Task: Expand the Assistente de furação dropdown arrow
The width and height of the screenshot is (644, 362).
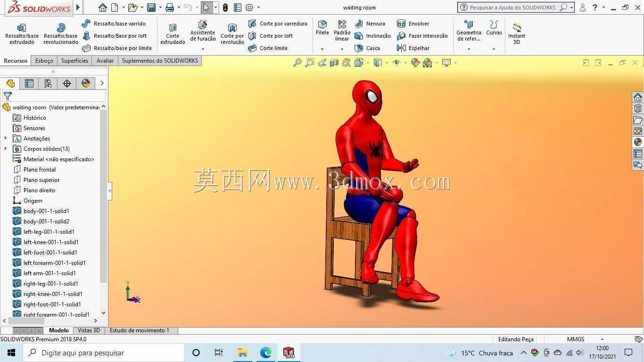Action: [203, 49]
